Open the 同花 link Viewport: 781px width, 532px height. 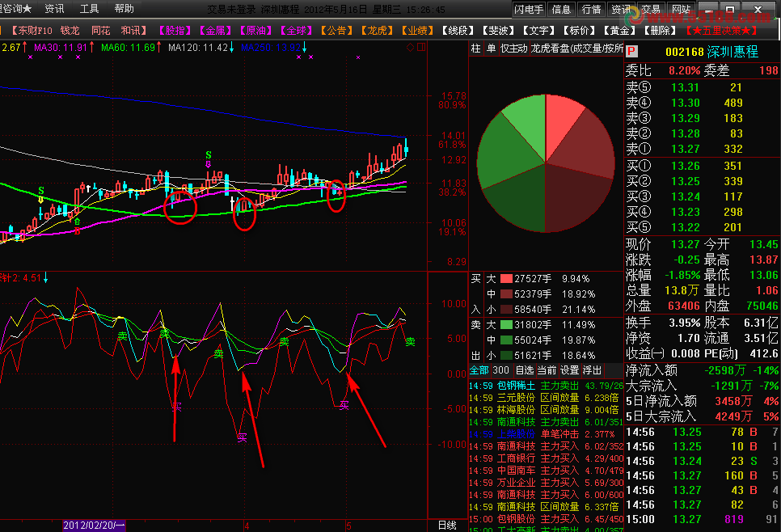(x=100, y=31)
